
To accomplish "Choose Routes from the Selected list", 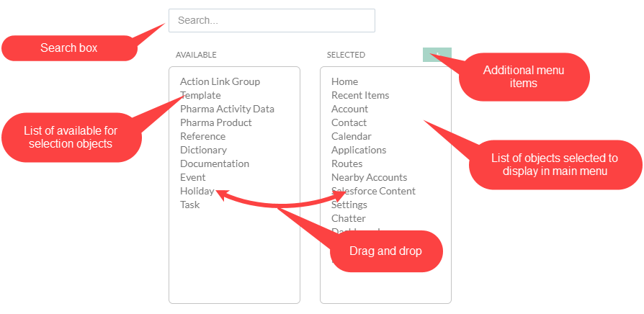I will coord(346,163).
